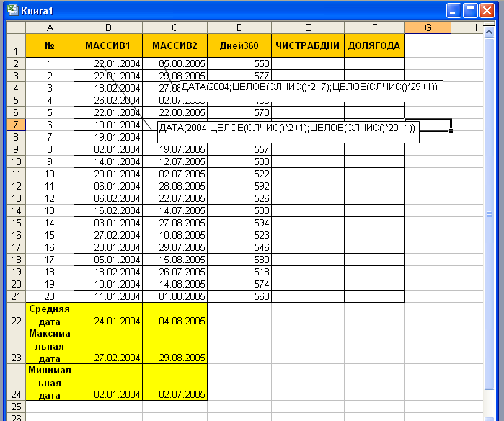Minimize the Книга1 workbook window

tap(454, 11)
